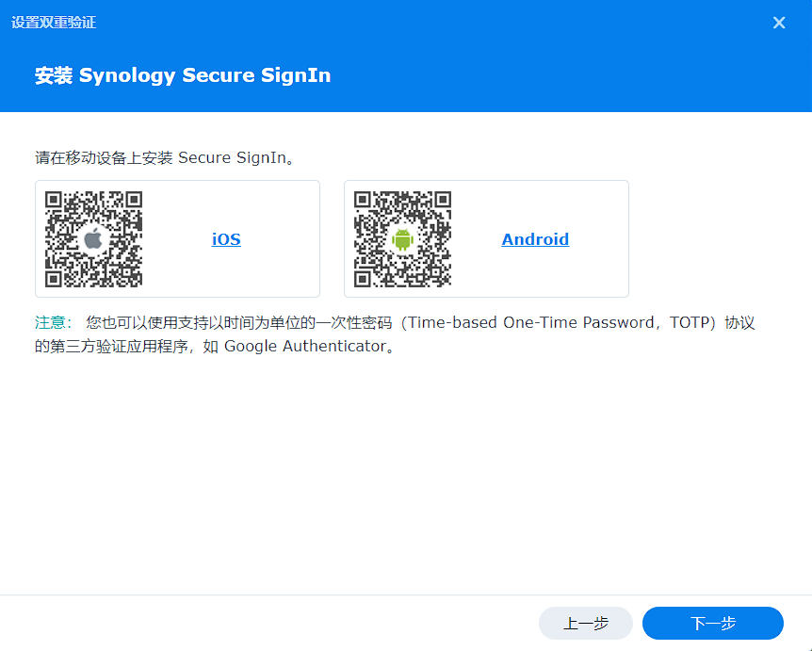Open the iOS download link
812x651 pixels.
coord(226,239)
